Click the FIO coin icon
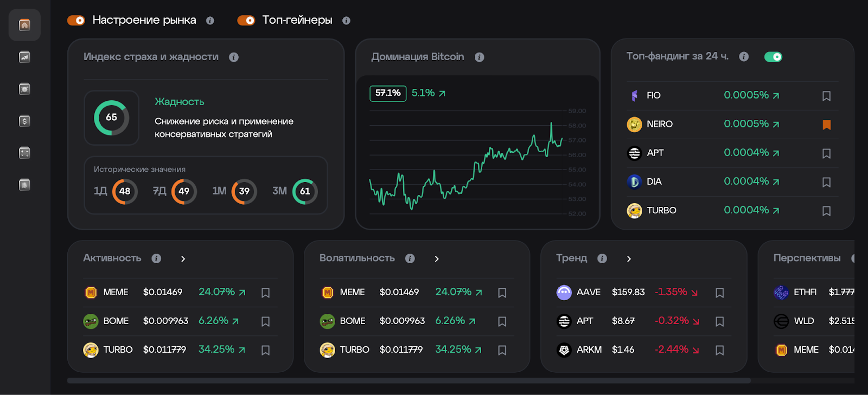This screenshot has width=868, height=395. [634, 95]
